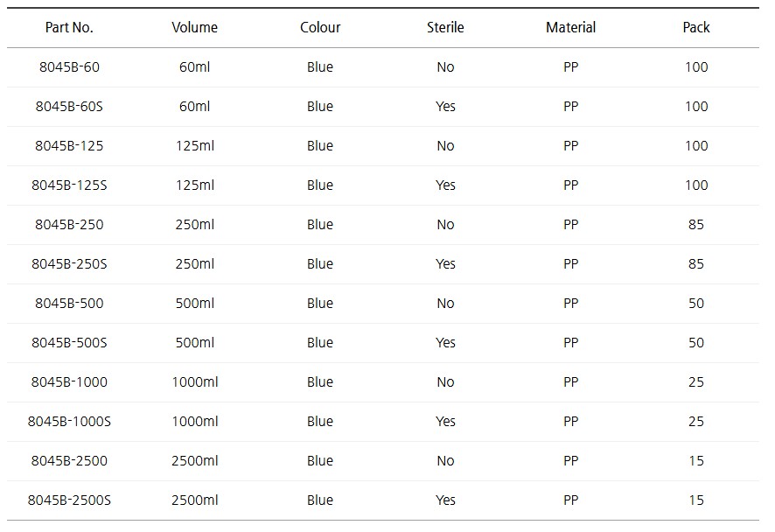Select pack value 85 for 8045B-250
The image size is (775, 532).
click(696, 225)
